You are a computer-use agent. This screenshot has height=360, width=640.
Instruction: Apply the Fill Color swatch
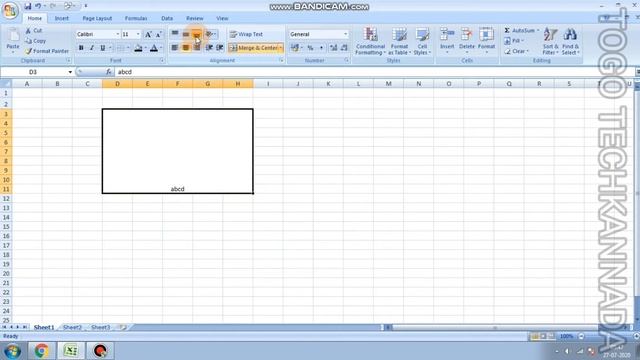(138, 48)
